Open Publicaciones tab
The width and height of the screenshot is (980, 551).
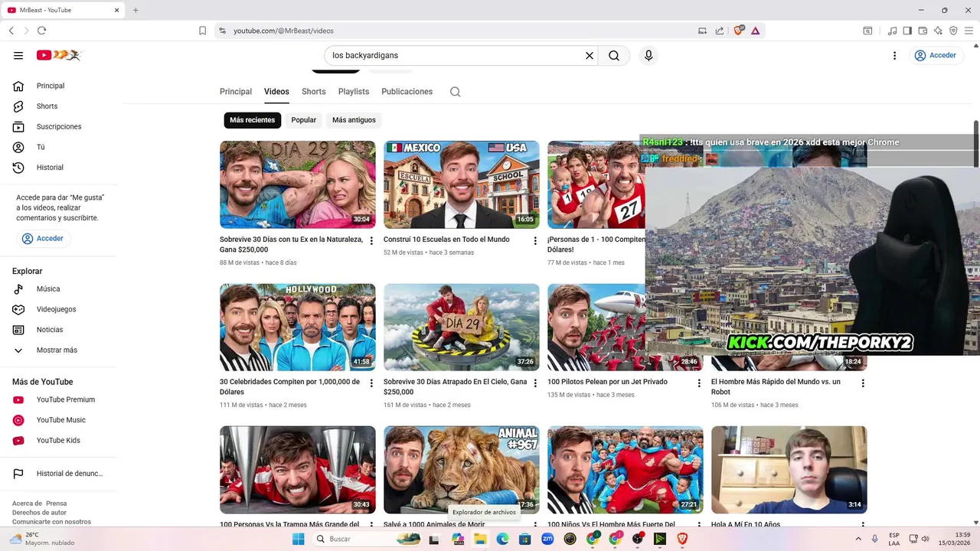[x=407, y=92]
